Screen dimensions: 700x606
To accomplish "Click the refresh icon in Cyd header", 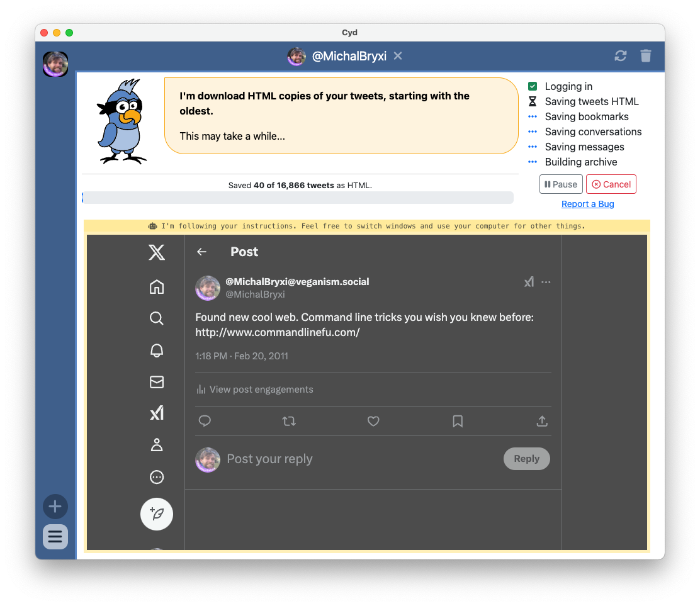I will pos(620,56).
